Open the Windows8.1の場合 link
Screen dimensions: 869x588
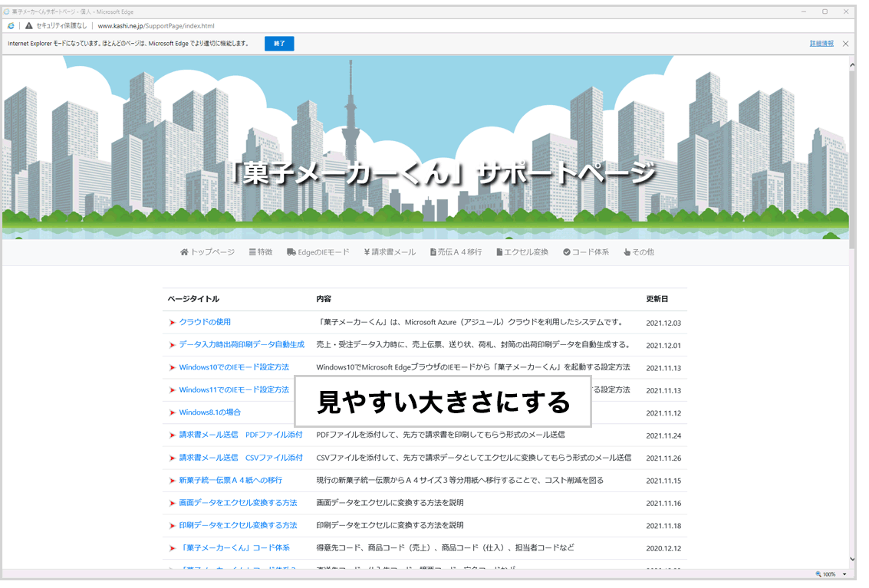[209, 412]
